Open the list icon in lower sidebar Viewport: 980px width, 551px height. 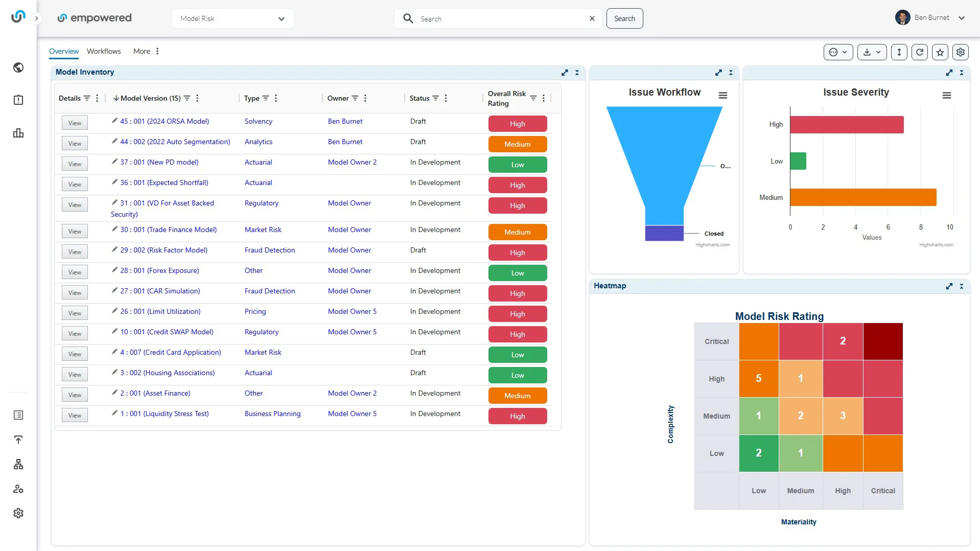tap(18, 415)
